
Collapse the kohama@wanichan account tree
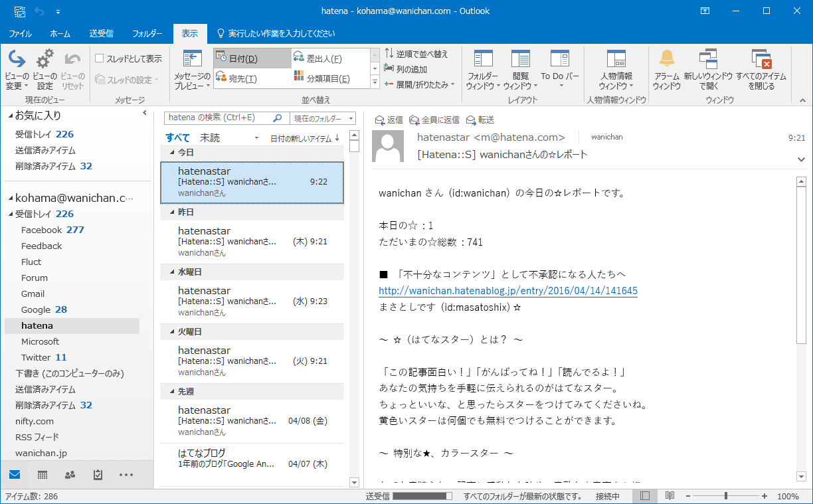click(x=11, y=198)
